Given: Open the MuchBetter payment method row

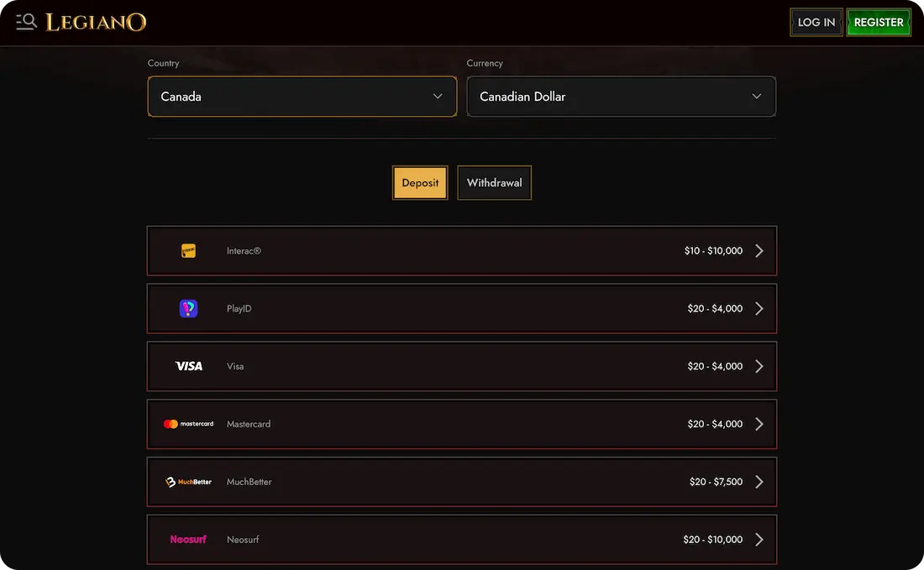Looking at the screenshot, I should pyautogui.click(x=462, y=481).
